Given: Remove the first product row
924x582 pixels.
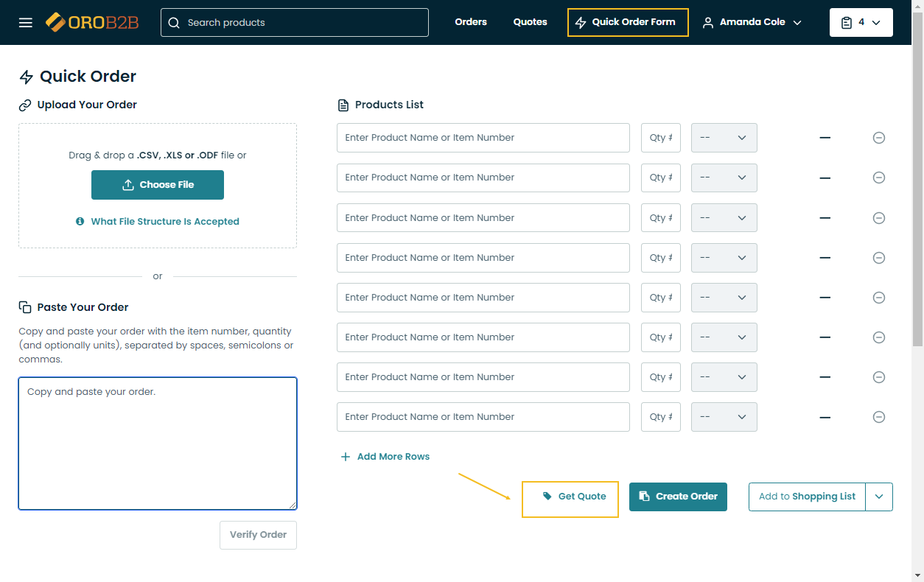Looking at the screenshot, I should tap(878, 138).
